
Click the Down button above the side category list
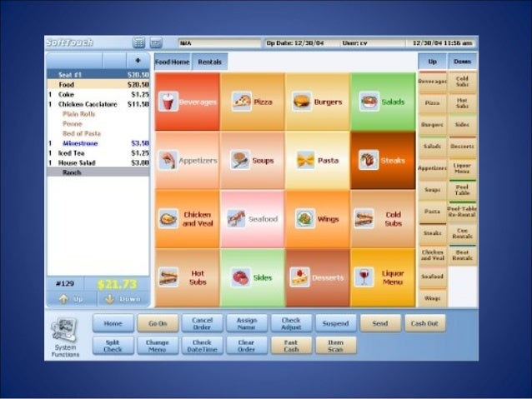point(463,62)
